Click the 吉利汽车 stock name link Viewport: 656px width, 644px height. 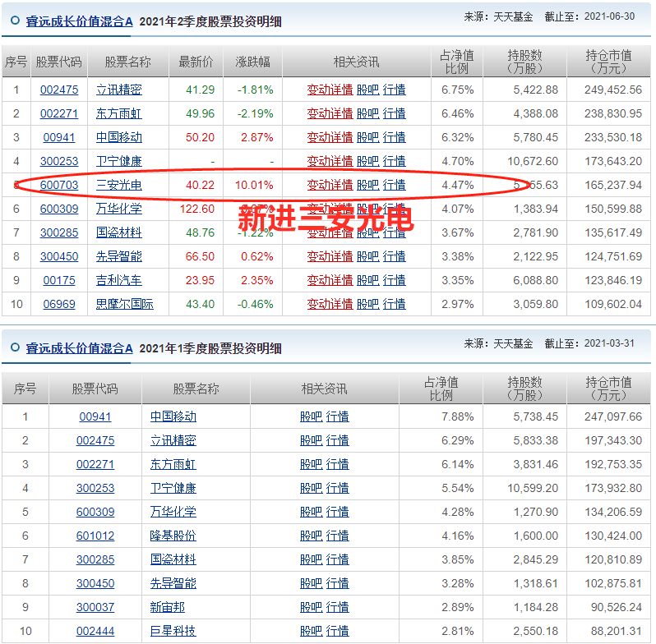click(x=119, y=280)
